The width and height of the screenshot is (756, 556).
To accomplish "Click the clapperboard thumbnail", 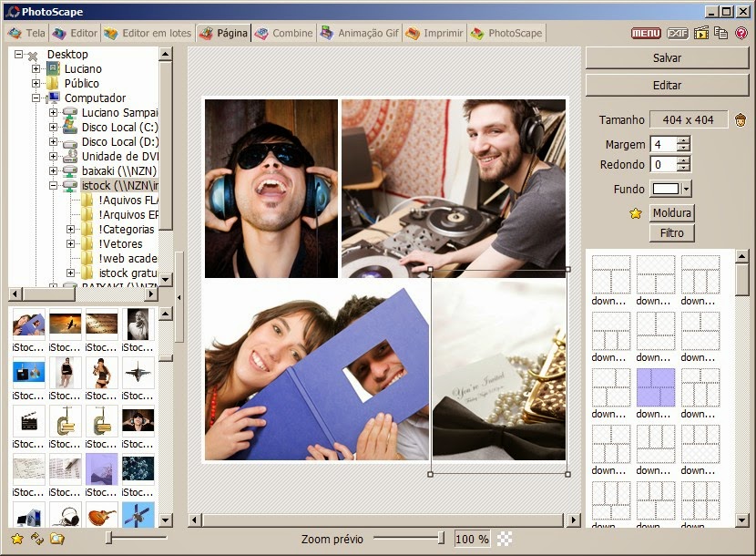I will [x=28, y=421].
